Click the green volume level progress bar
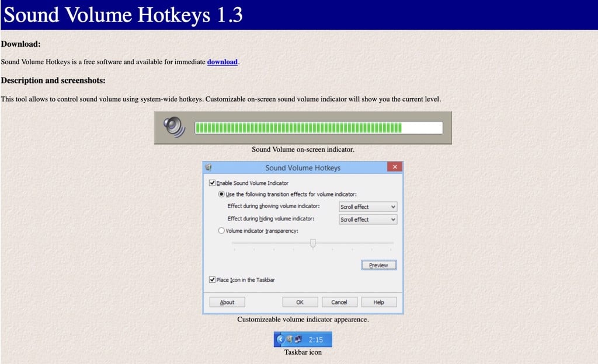 318,128
